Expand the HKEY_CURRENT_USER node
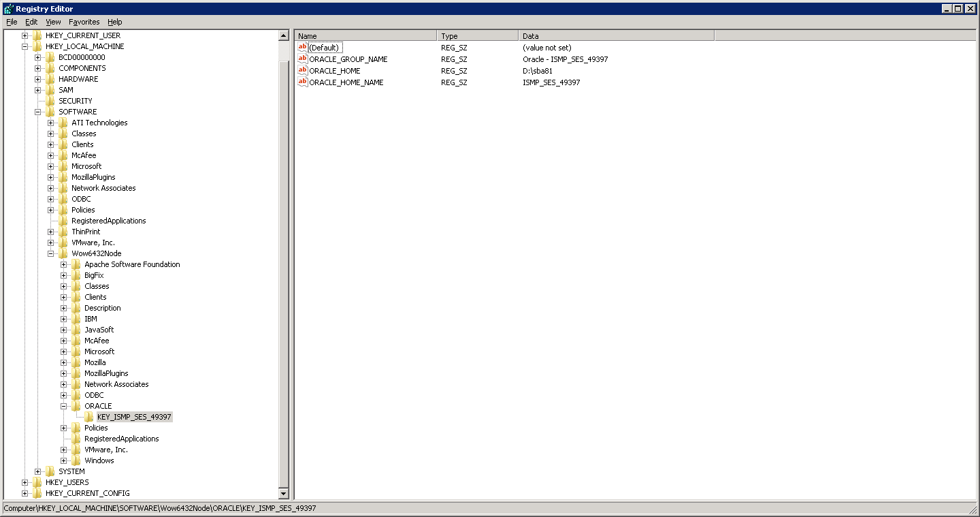 pos(25,35)
